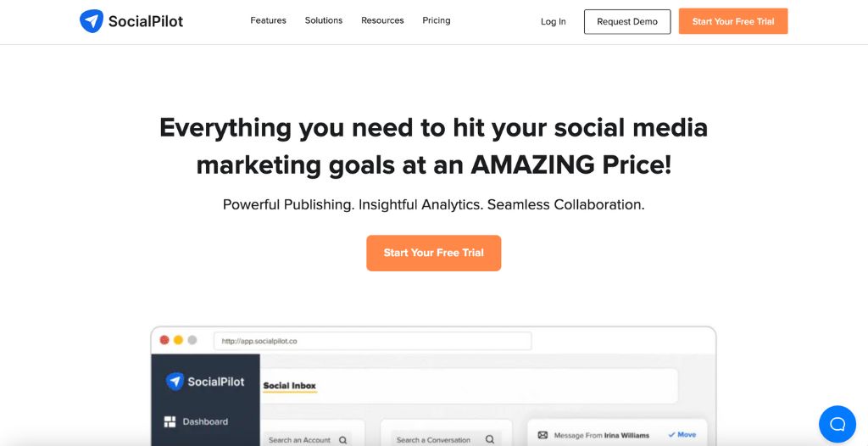Click the Search a Conversation magnifier icon
The width and height of the screenshot is (868, 446).
[x=490, y=439]
